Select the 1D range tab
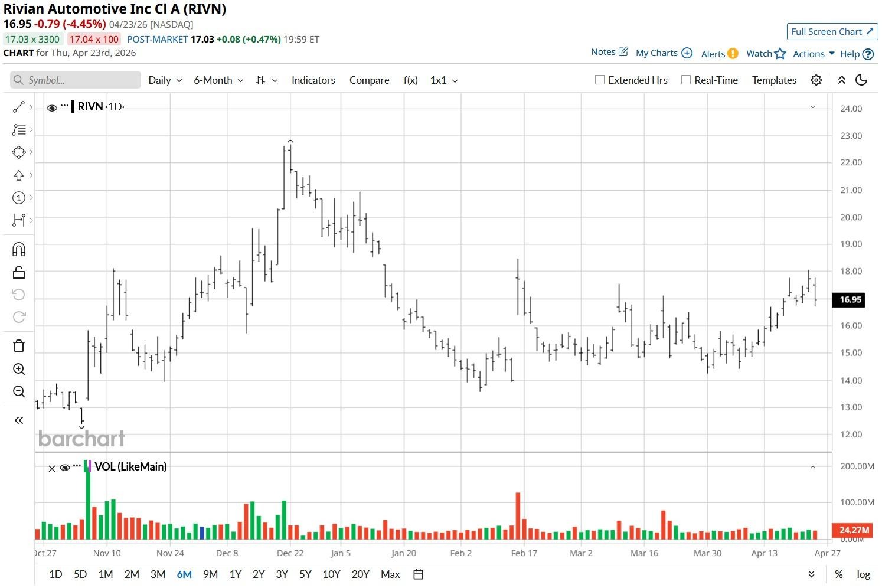Viewport: 882px width, 588px height. click(55, 574)
